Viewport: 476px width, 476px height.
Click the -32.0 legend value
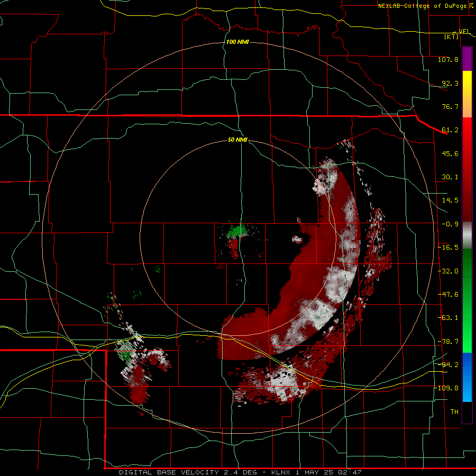pyautogui.click(x=448, y=271)
